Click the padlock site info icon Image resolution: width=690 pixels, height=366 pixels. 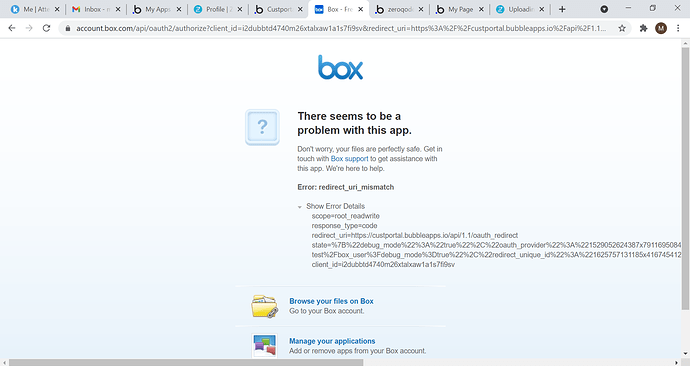(x=67, y=28)
